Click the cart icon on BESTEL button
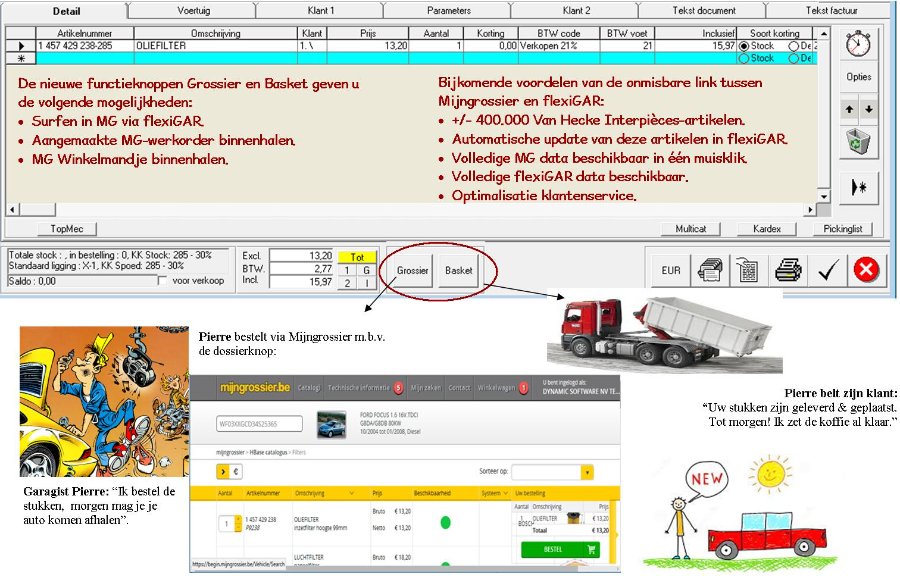Screen dimensions: 900x576 pos(591,550)
